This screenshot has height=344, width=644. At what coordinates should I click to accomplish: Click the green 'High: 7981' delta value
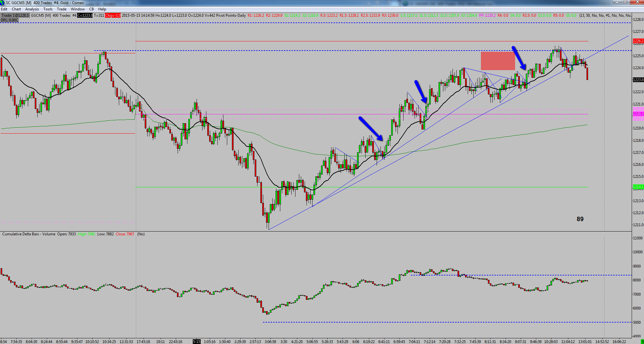click(86, 234)
